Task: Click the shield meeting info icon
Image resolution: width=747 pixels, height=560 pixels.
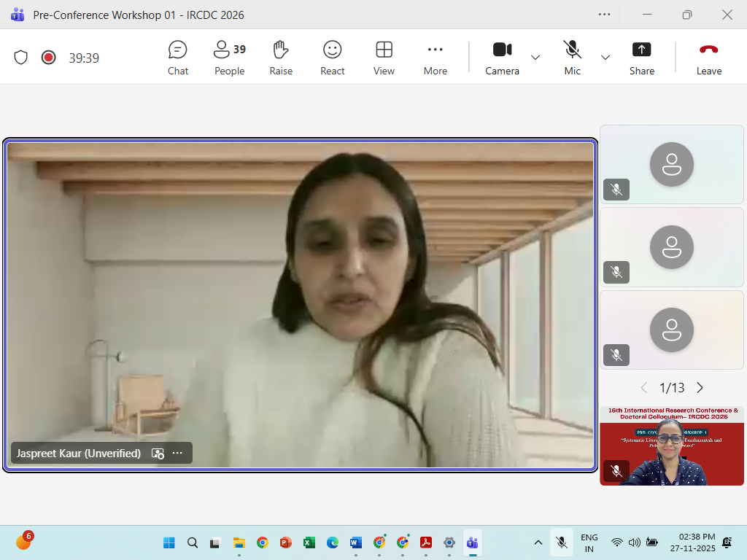Action: click(x=21, y=58)
